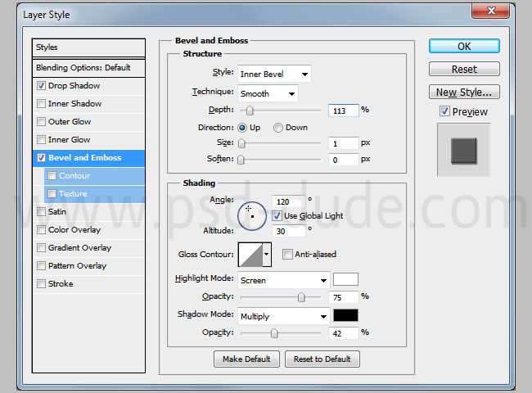Click the Depth slider handle

pyautogui.click(x=250, y=111)
